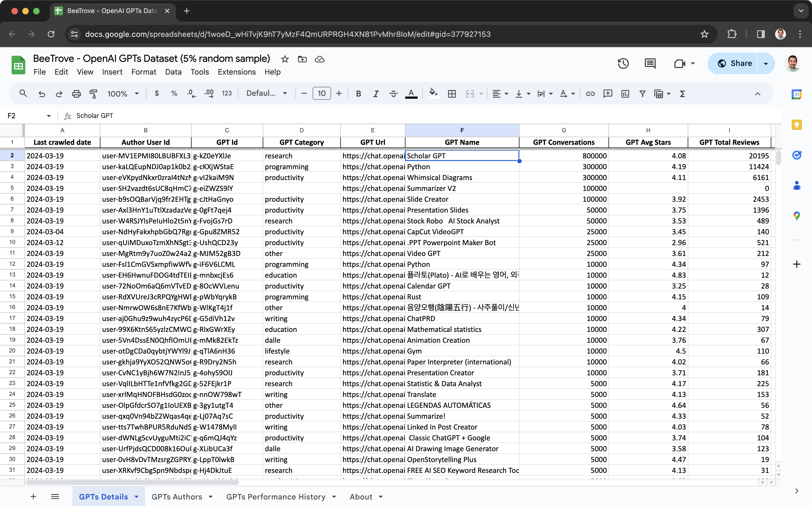Screen dimensions: 812x506
Task: Click the font size input field
Action: click(x=321, y=93)
